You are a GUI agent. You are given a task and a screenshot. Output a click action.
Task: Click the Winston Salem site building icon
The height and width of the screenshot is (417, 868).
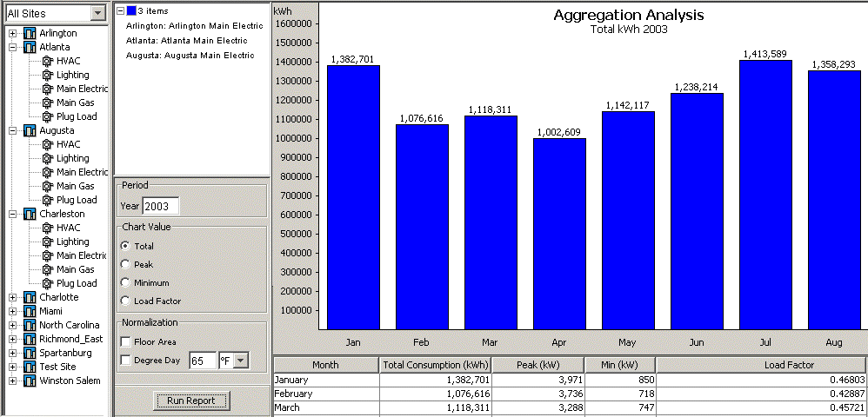pyautogui.click(x=30, y=381)
